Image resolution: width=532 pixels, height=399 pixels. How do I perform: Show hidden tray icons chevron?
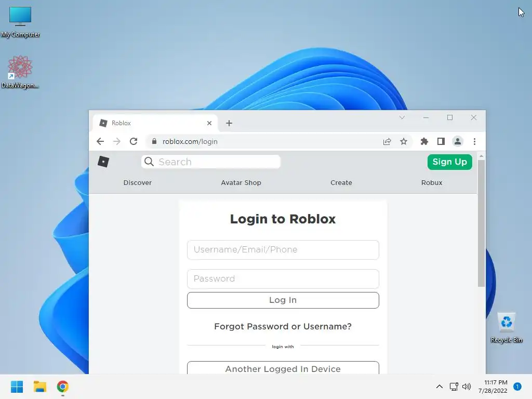439,387
